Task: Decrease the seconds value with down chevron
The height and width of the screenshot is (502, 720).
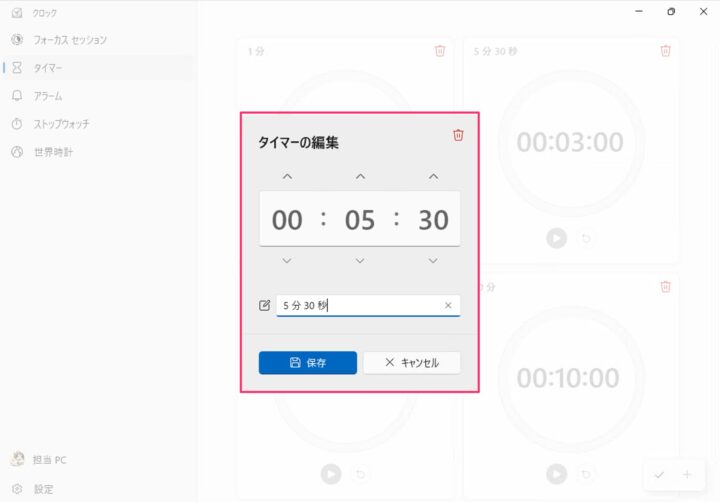Action: pos(433,261)
